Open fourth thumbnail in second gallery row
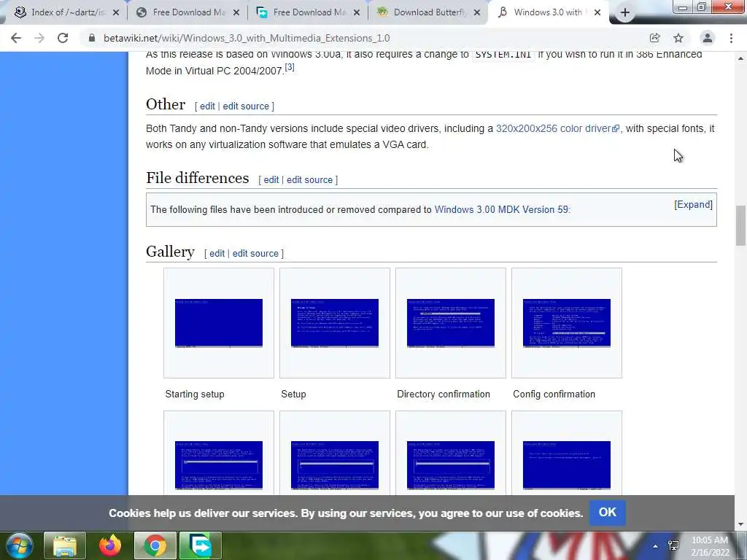Screen dimensions: 747x560 pyautogui.click(x=566, y=465)
